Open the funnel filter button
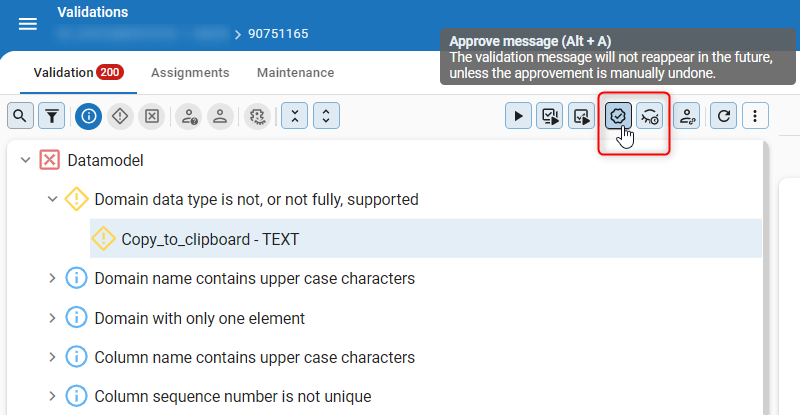Image resolution: width=800 pixels, height=415 pixels. (52, 116)
